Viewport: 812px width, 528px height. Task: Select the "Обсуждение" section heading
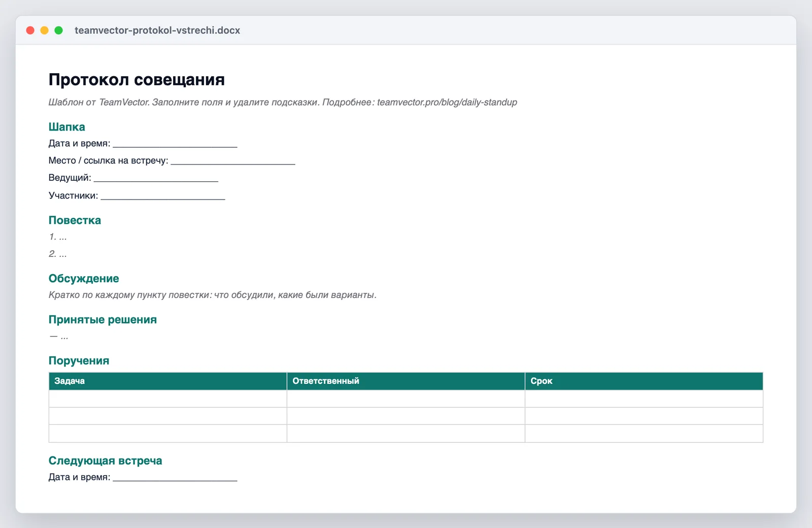click(x=84, y=279)
